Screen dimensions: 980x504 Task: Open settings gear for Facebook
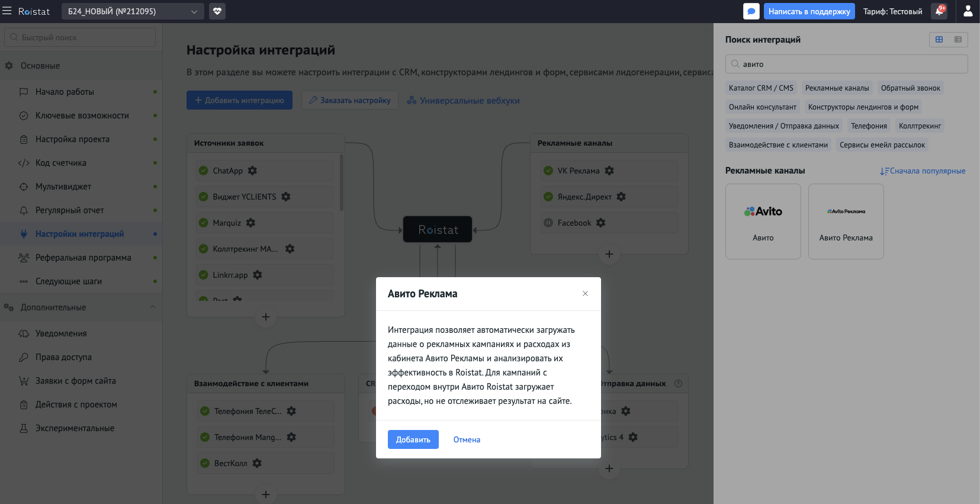point(601,223)
